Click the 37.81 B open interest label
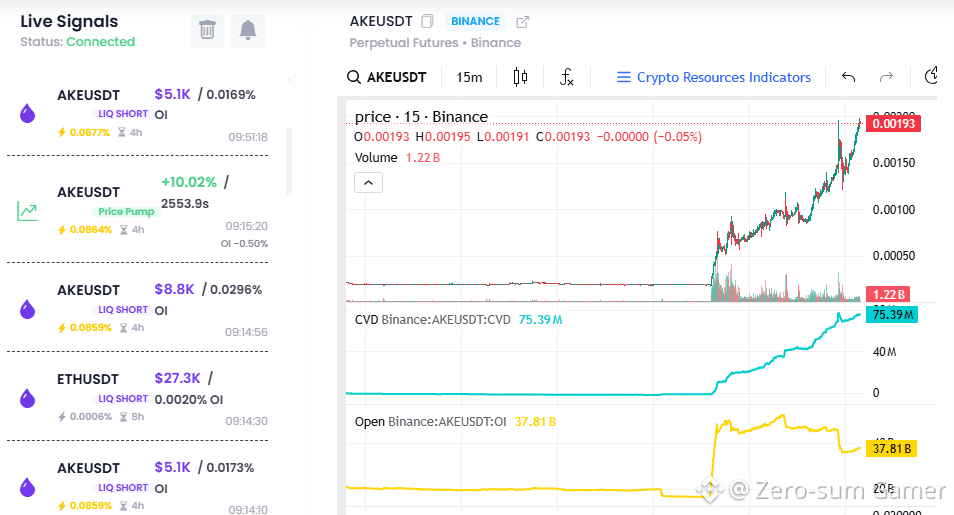The height and width of the screenshot is (515, 954). (x=891, y=449)
